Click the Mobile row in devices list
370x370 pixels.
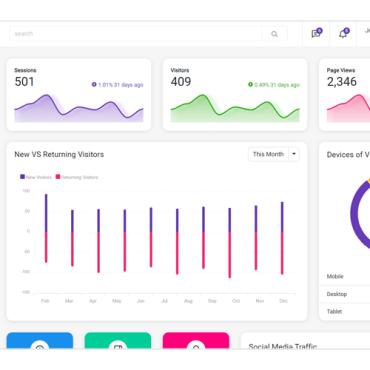[345, 276]
